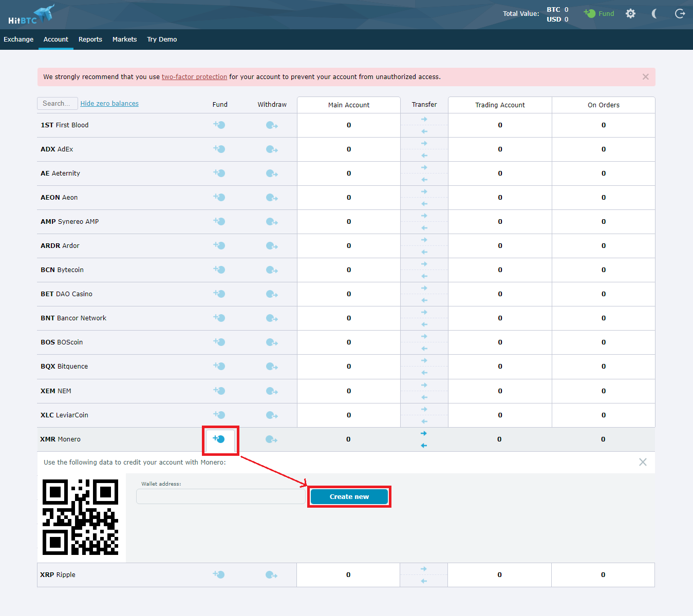Toggle night mode moon icon
This screenshot has width=693, height=616.
click(x=654, y=14)
